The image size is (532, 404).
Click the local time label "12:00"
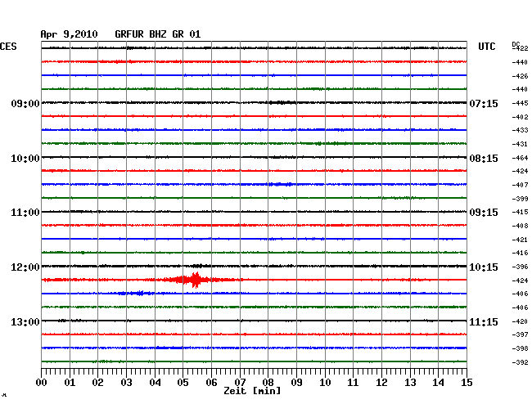click(25, 267)
